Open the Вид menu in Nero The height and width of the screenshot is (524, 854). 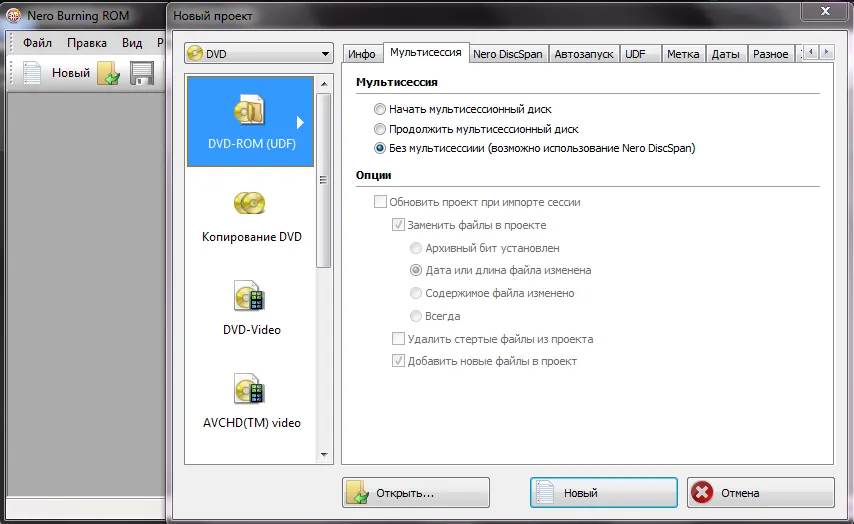[x=132, y=42]
